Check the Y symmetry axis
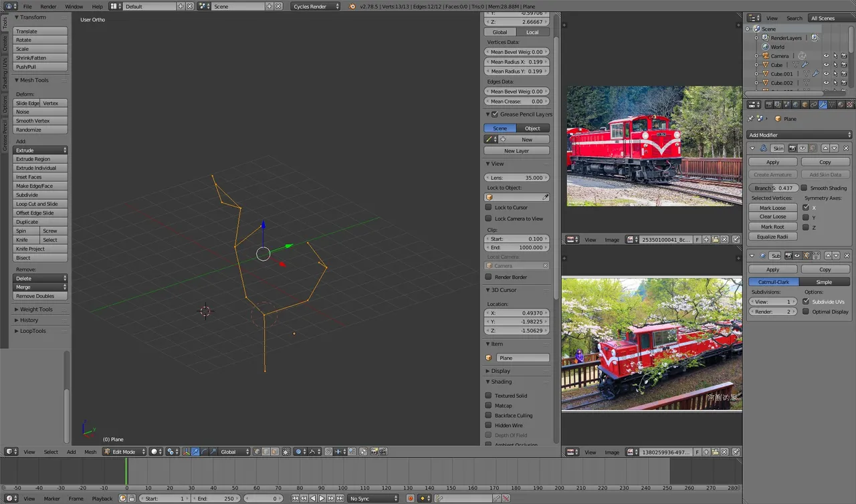Viewport: 856px width, 504px height. [x=805, y=217]
